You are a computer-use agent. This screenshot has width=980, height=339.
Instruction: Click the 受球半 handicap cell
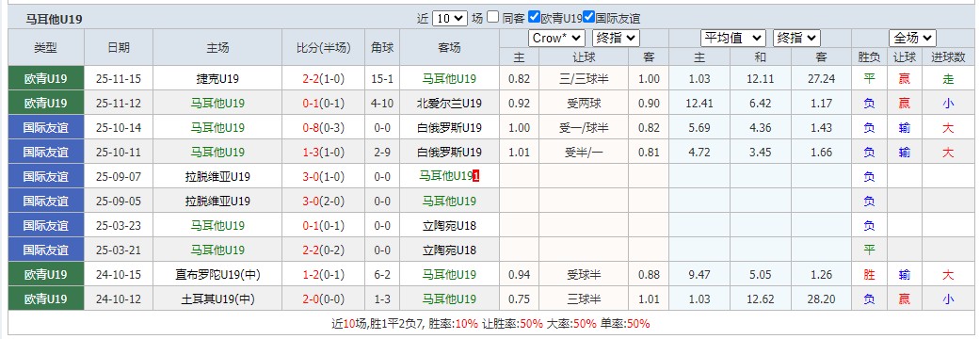tap(584, 275)
